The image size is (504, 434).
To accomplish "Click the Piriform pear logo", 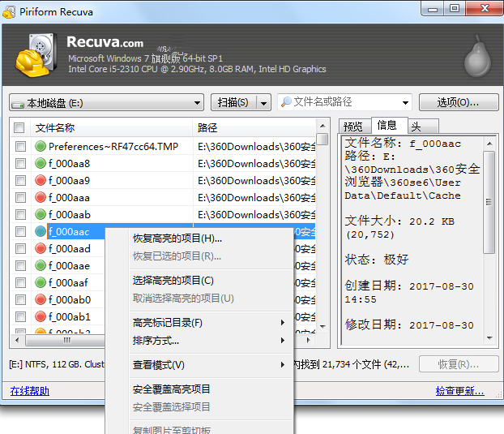I will 477,56.
